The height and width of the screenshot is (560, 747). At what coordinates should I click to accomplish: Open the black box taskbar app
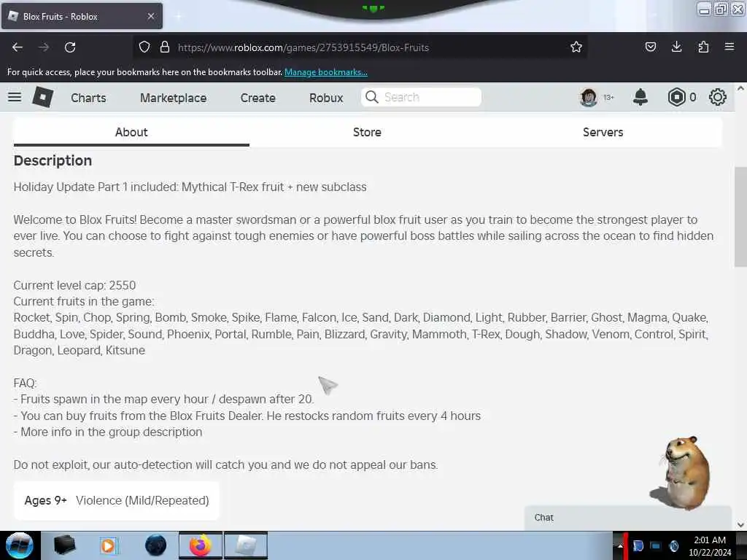click(64, 545)
